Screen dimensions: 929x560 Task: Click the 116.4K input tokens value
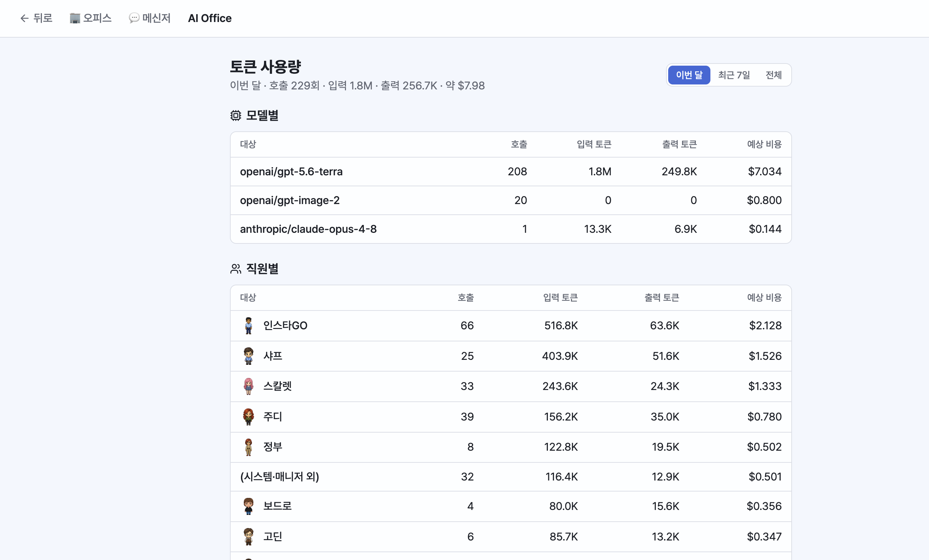click(562, 477)
